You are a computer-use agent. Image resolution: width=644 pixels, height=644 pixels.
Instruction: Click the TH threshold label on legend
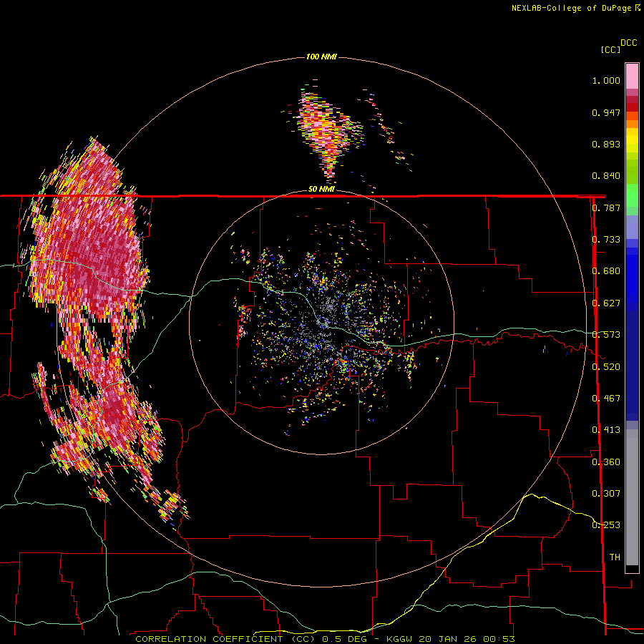(x=615, y=557)
